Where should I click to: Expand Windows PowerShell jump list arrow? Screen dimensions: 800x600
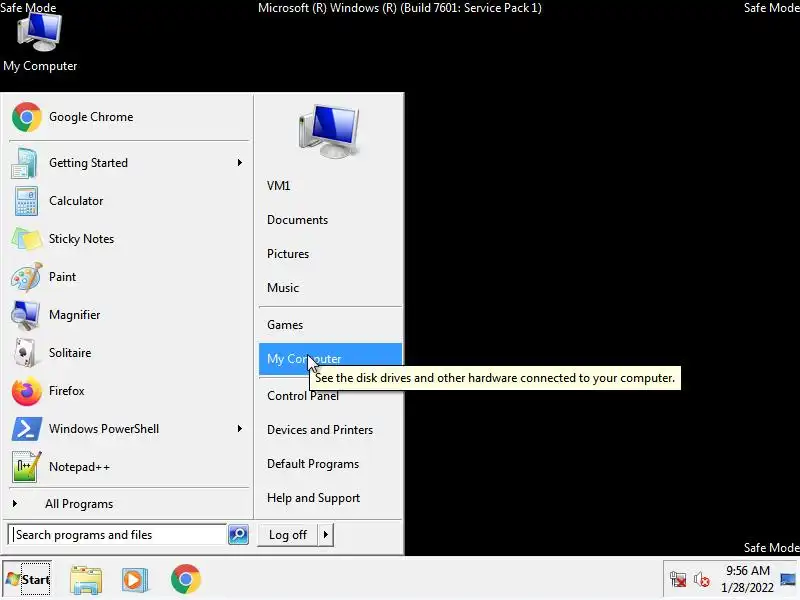[239, 429]
